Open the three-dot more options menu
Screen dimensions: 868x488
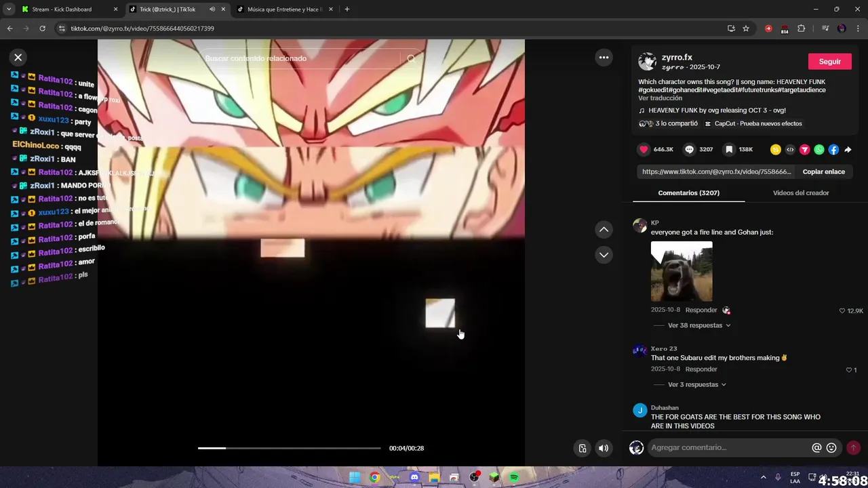coord(604,58)
